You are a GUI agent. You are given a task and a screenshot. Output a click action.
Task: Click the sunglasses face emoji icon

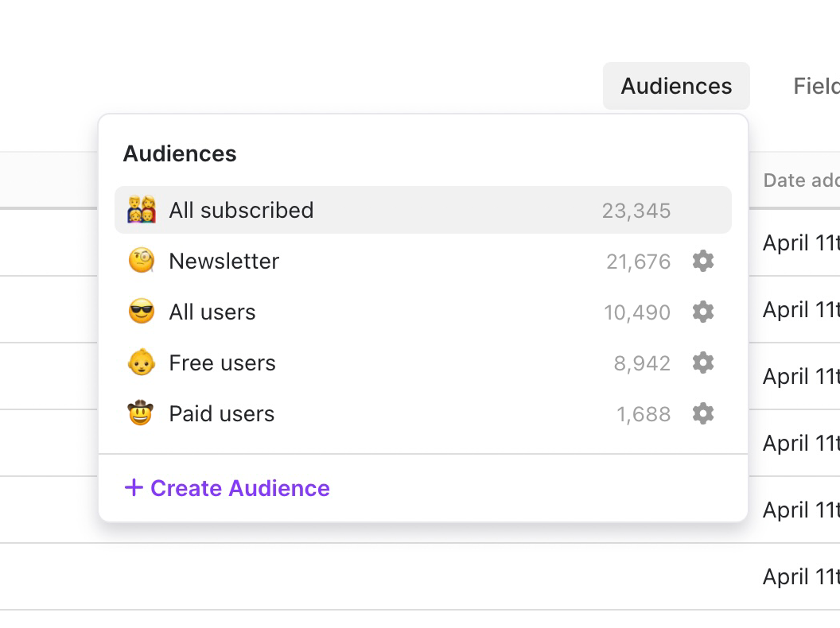tap(141, 312)
